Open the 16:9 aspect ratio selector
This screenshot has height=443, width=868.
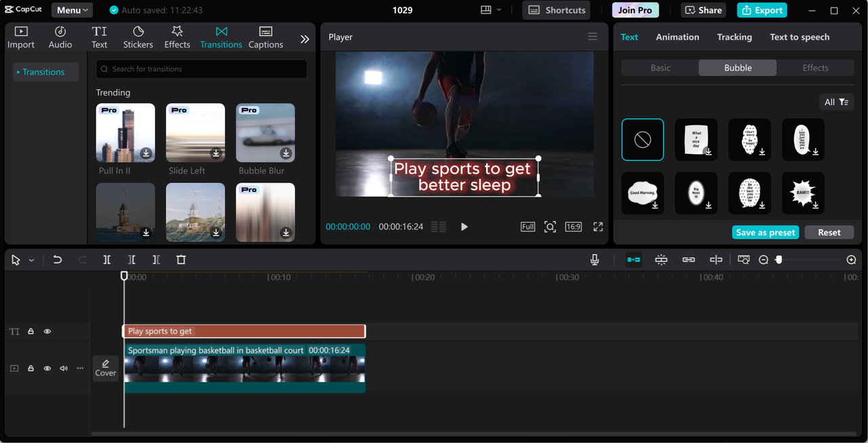click(574, 227)
